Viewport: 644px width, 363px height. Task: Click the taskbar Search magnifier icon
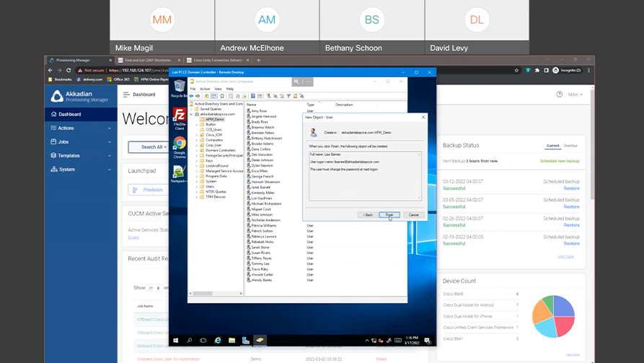(x=190, y=341)
